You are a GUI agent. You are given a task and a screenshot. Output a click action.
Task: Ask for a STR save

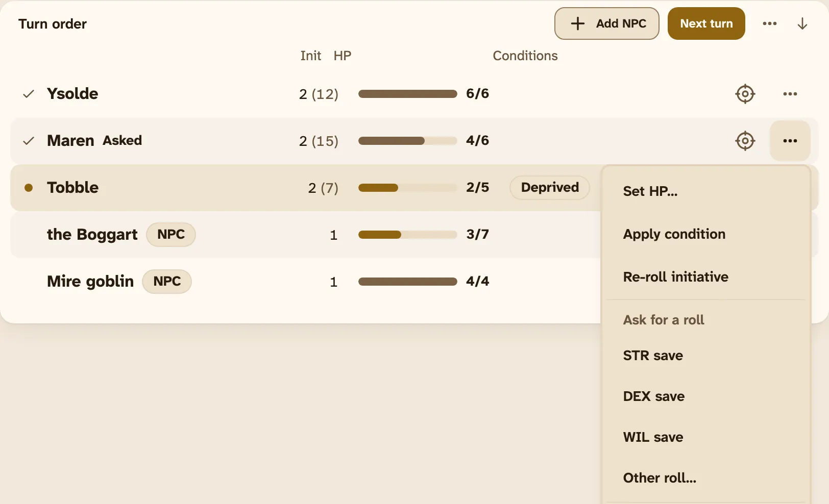pos(706,356)
